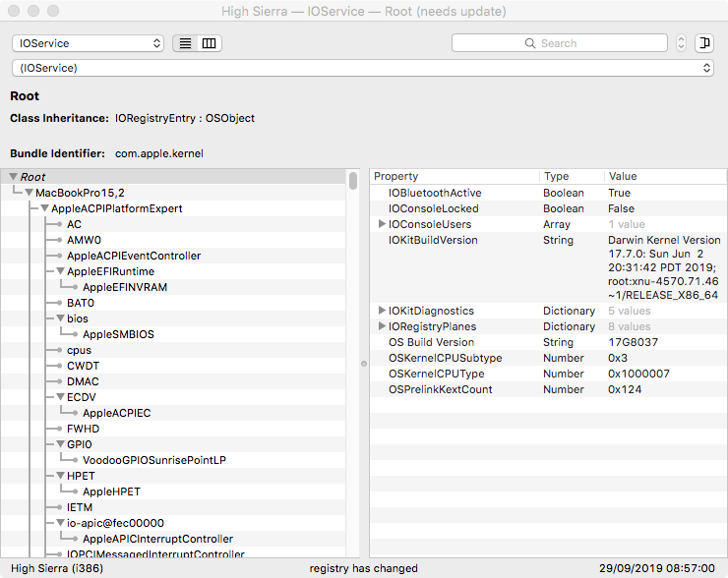Select the IOBluetoothActive property row
The height and width of the screenshot is (578, 728).
pos(548,193)
